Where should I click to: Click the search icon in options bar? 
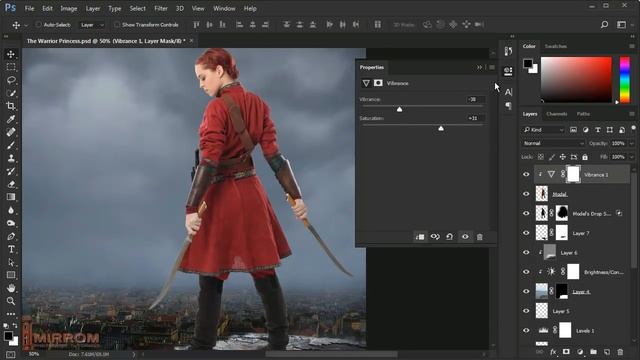coord(604,24)
